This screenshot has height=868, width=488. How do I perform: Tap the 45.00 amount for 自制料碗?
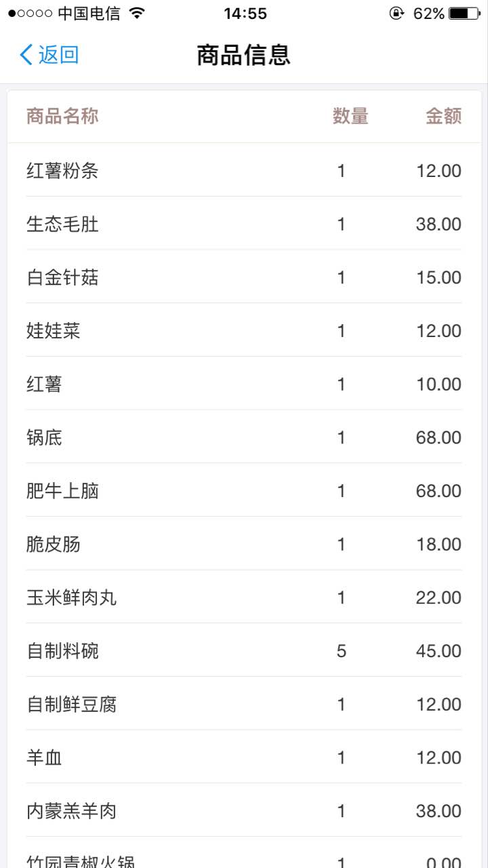[x=439, y=651]
